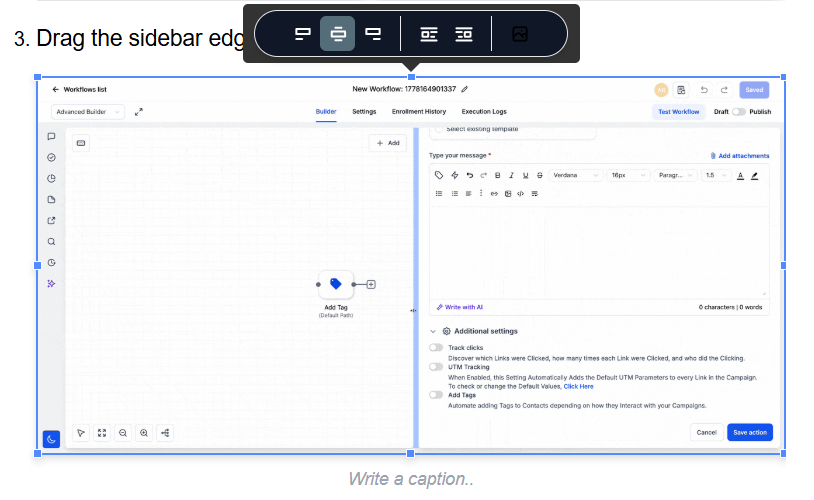Click the expand arrows icon beside Advanced Builder
This screenshot has height=500, width=814.
139,112
